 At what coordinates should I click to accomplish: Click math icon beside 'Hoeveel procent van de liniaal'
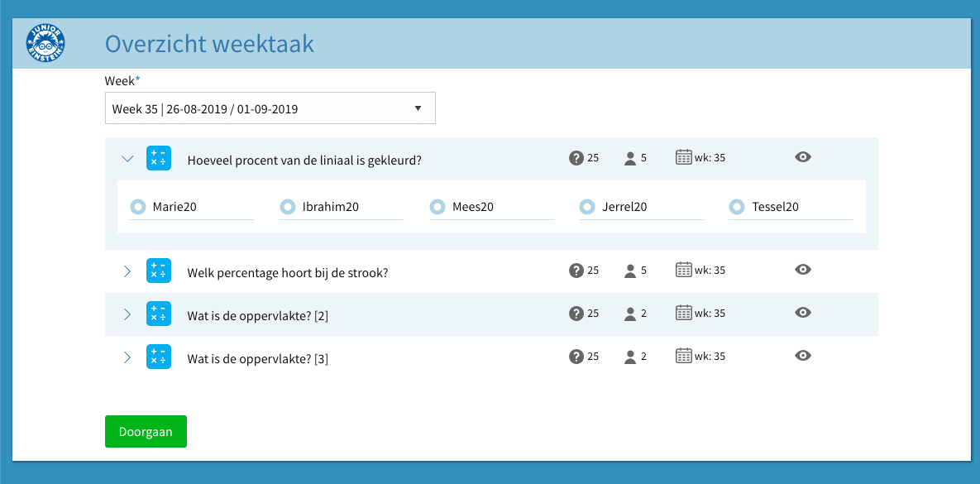pos(159,158)
